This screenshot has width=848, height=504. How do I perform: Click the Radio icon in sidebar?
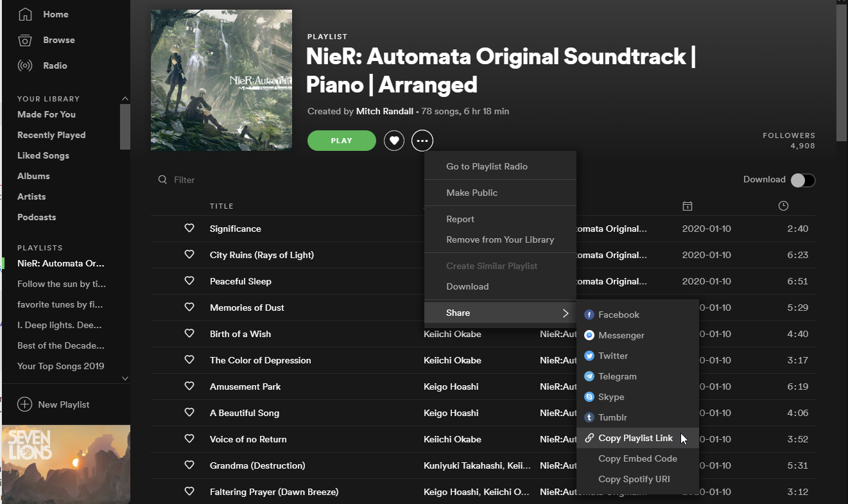point(25,65)
